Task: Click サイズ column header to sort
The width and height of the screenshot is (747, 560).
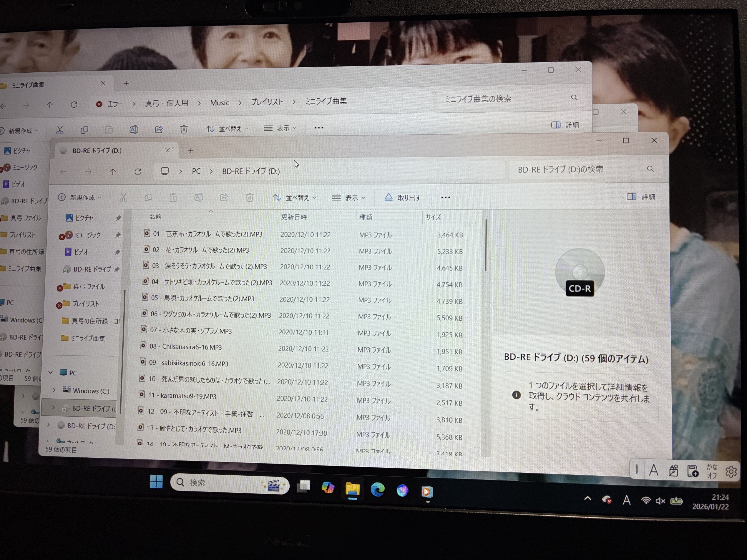Action: click(x=433, y=217)
